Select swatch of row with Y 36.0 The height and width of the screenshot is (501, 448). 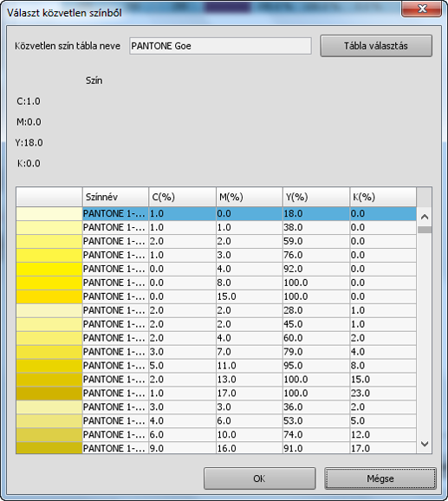point(49,407)
